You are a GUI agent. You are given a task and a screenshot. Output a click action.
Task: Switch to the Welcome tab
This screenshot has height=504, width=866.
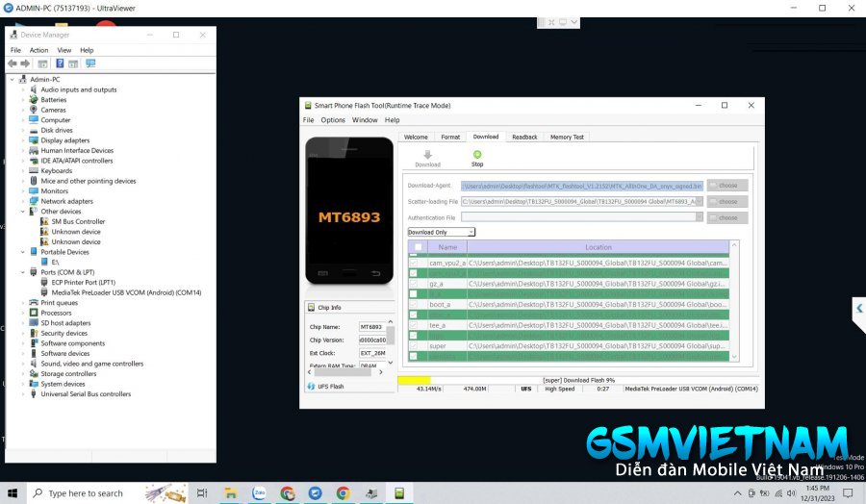click(x=416, y=137)
